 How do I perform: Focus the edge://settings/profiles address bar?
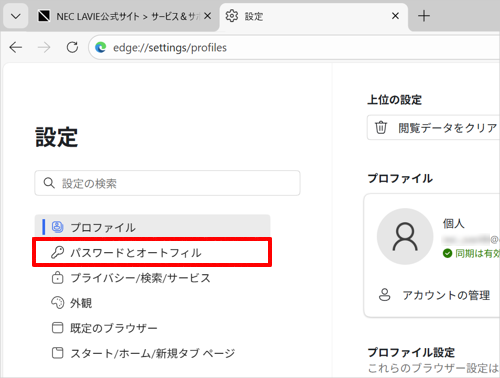[295, 48]
